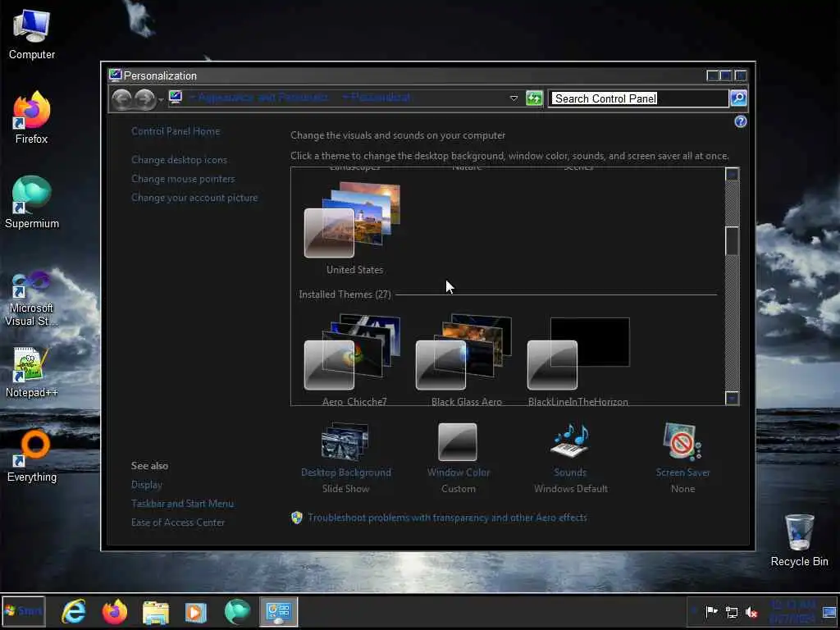840x630 pixels.
Task: Click the Forward navigation arrow in Personalization
Action: pos(144,99)
